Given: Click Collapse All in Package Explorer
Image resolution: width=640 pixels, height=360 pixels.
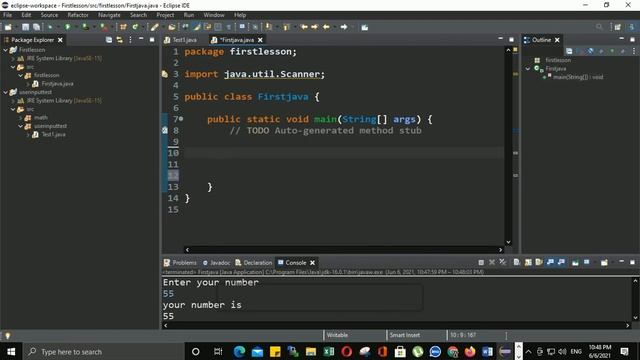Looking at the screenshot, I should point(109,40).
